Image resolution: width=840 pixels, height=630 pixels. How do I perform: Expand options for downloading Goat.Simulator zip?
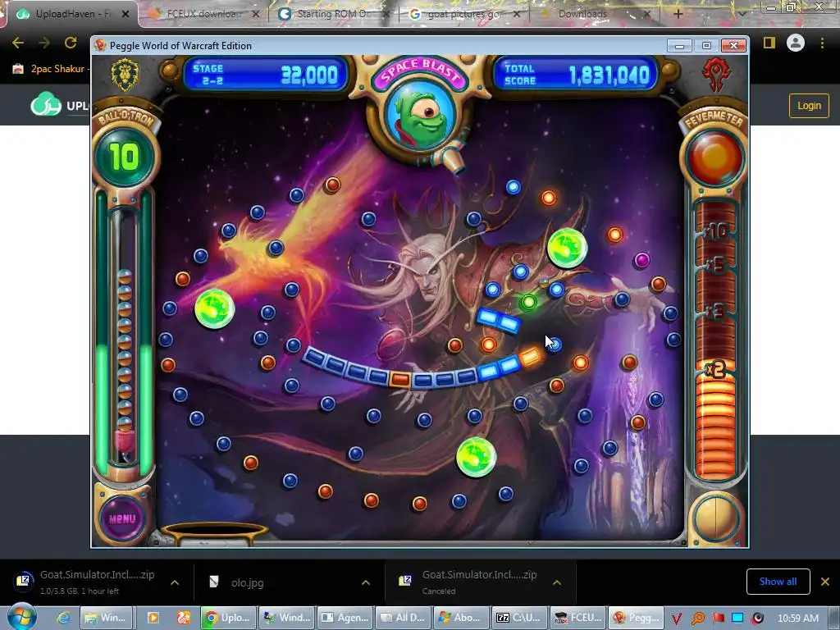point(175,582)
